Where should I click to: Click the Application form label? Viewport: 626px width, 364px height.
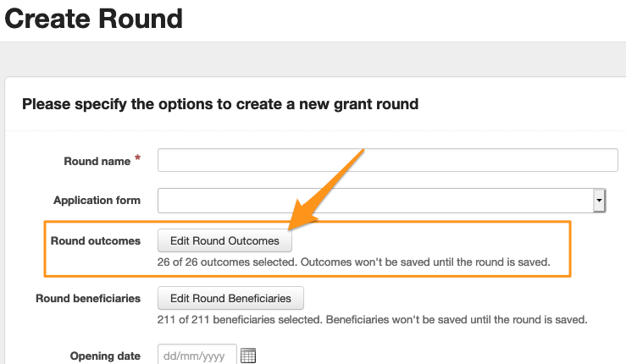point(97,201)
